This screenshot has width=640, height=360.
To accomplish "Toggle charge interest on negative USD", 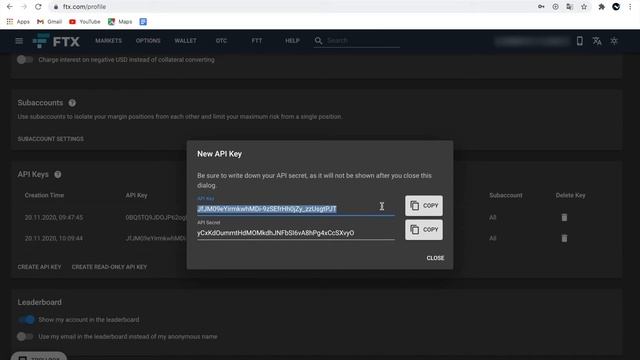I will click(25, 60).
